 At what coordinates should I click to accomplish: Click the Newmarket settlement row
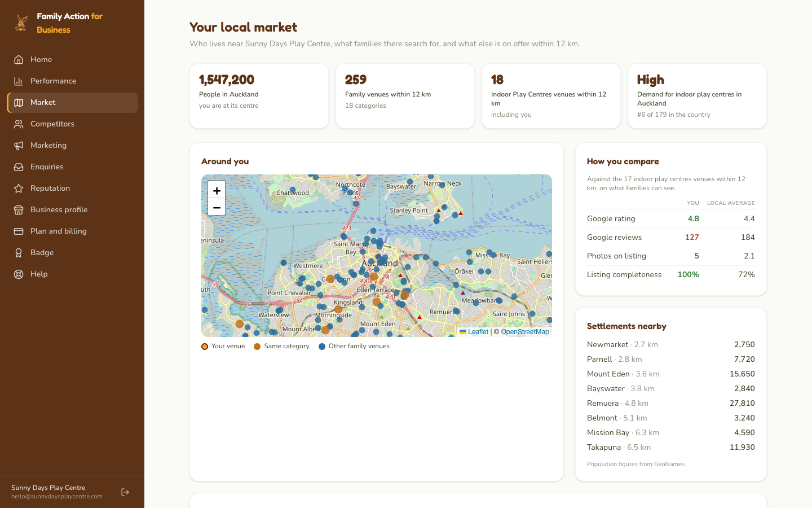671,344
